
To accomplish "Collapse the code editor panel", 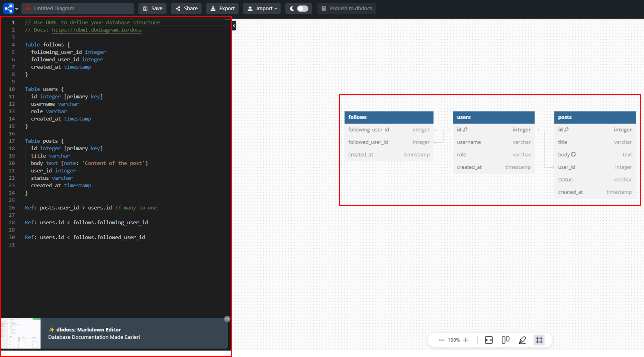I will 234,25.
